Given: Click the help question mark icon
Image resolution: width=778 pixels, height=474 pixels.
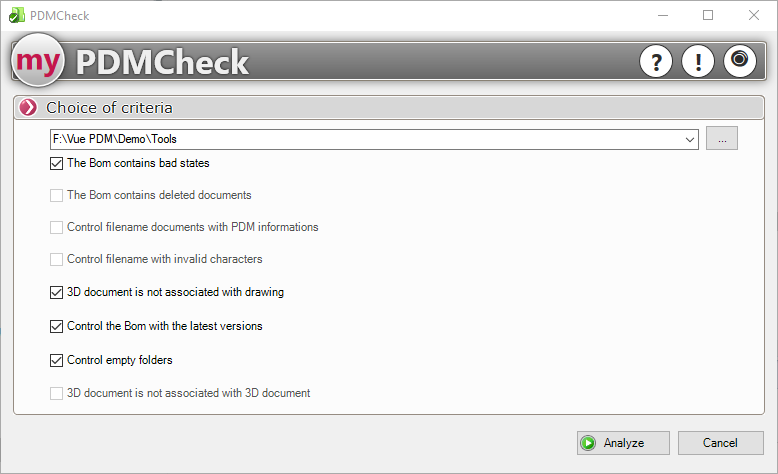Looking at the screenshot, I should point(655,62).
